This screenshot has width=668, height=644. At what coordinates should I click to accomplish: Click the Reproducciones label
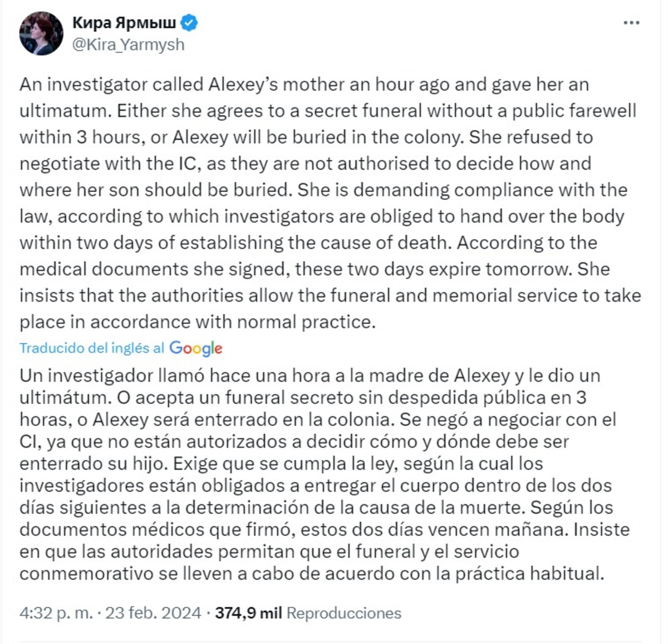pyautogui.click(x=343, y=613)
